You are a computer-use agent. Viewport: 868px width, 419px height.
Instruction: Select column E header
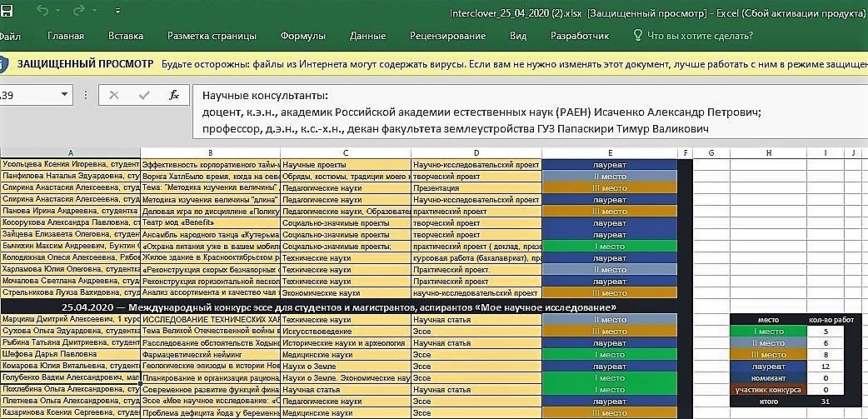point(610,152)
